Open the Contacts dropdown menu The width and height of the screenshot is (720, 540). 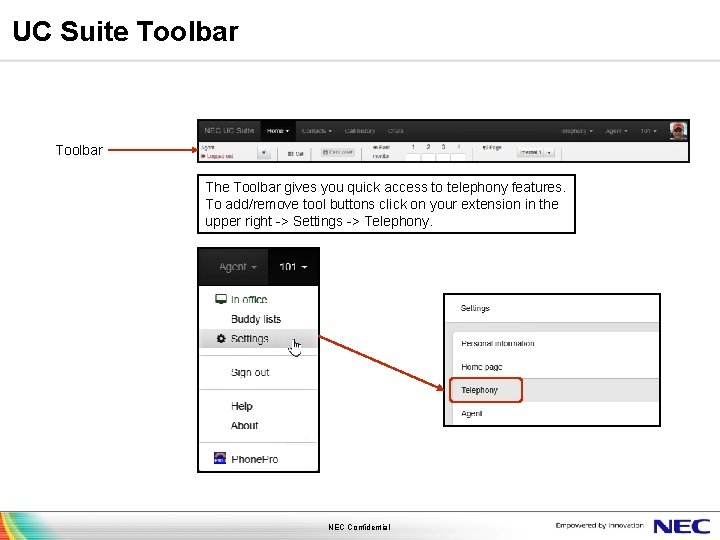click(x=316, y=131)
